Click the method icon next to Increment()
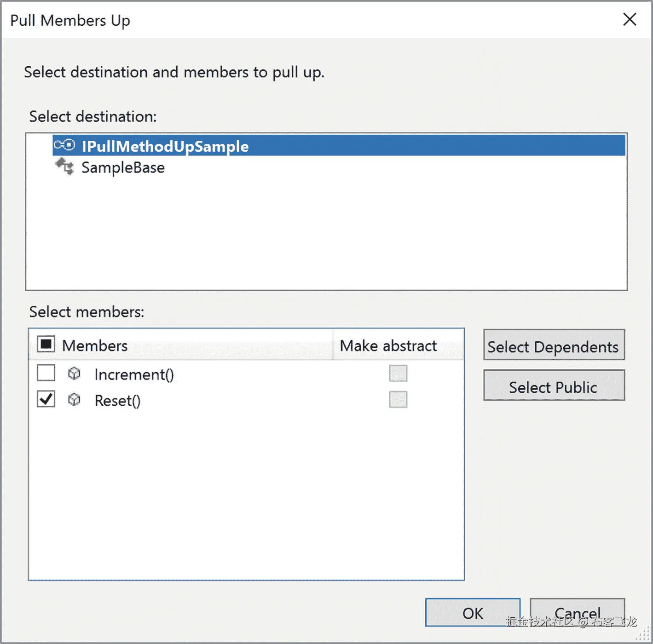The image size is (653, 644). (74, 374)
